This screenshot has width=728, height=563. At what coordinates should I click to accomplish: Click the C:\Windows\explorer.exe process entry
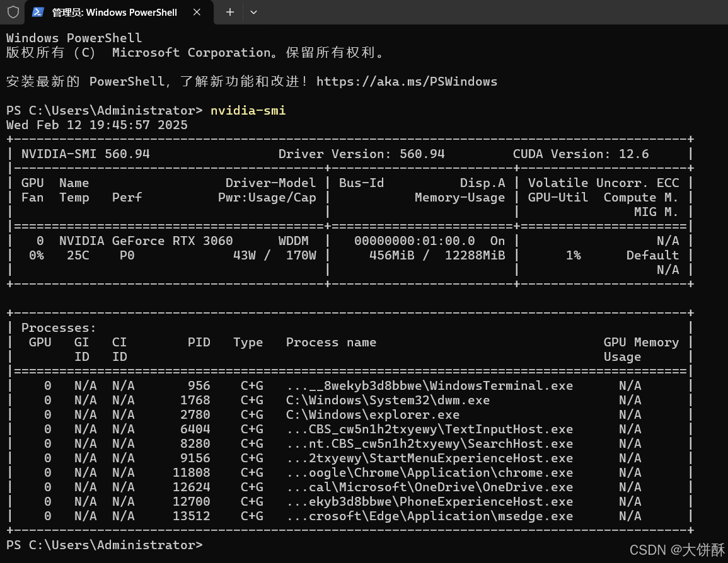coord(373,414)
